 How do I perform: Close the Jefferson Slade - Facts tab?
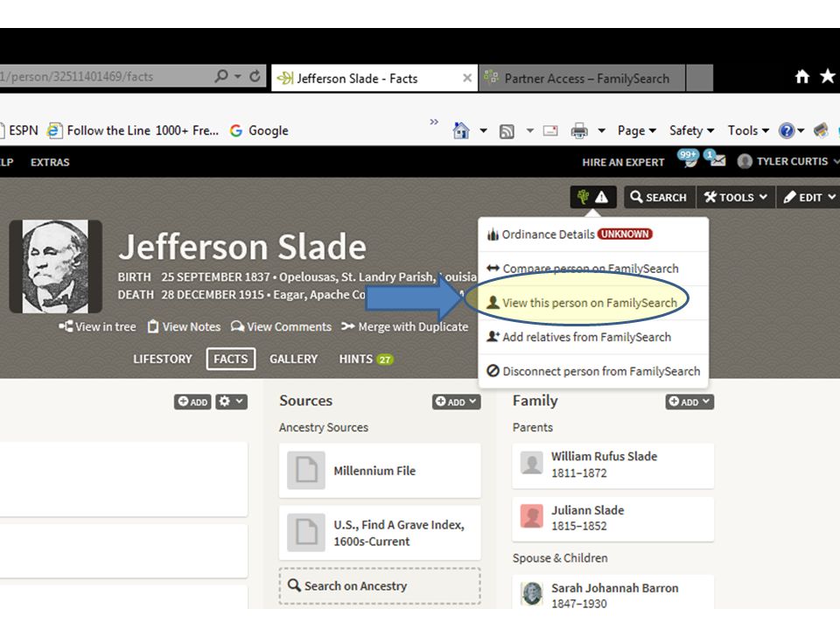[467, 78]
